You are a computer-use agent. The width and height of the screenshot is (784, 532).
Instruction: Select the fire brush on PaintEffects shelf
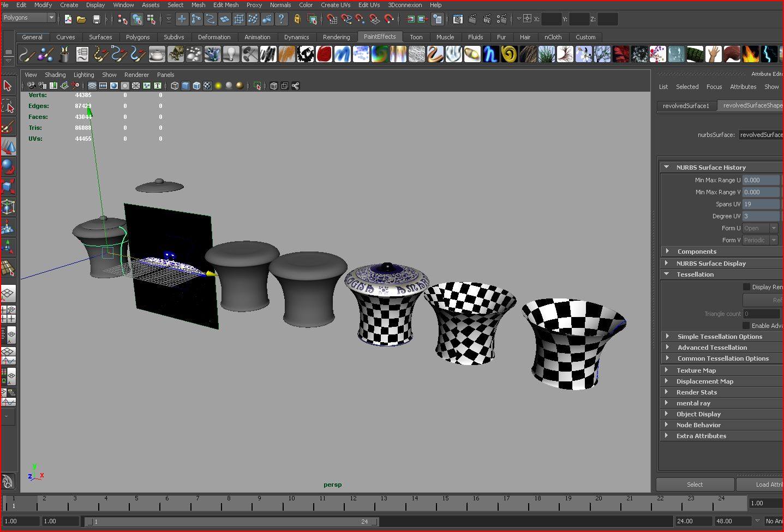tap(751, 54)
